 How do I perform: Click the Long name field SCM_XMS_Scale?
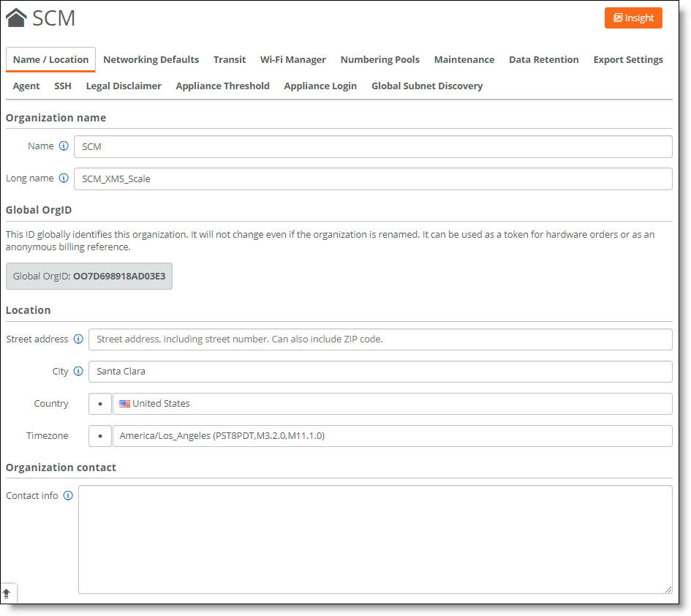(373, 179)
